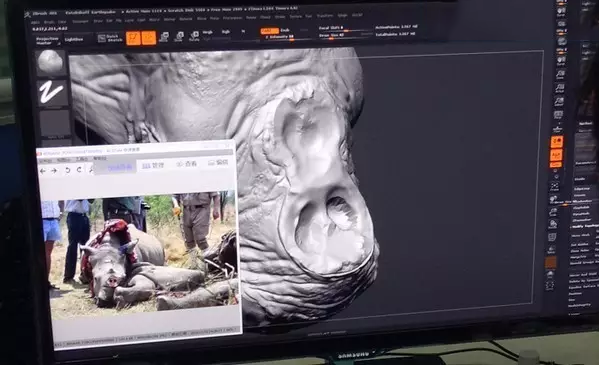Adjust the Z Intensity slider
Viewport: 599px width, 365px height.
[x=280, y=37]
